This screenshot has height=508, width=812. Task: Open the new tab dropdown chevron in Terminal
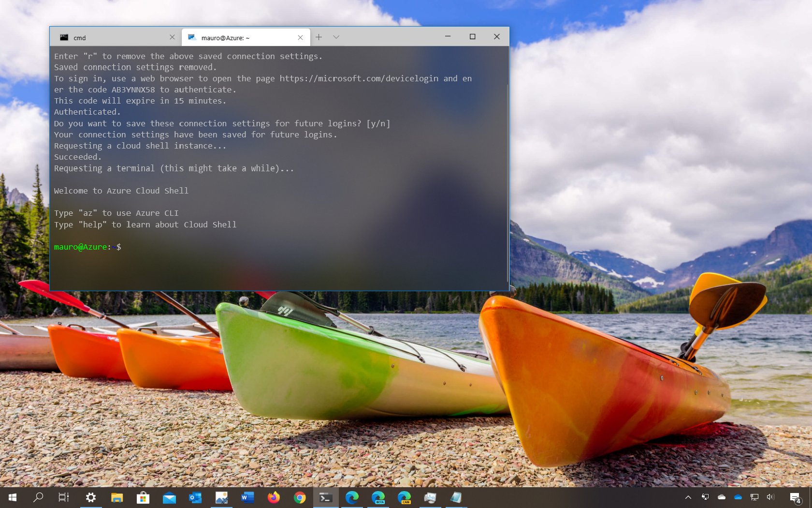[x=336, y=37]
